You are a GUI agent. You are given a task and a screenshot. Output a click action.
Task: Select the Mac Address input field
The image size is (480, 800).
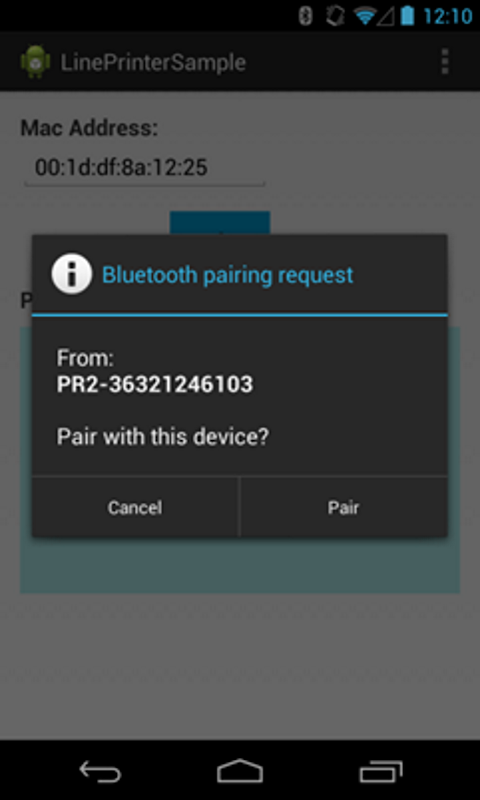coord(145,168)
